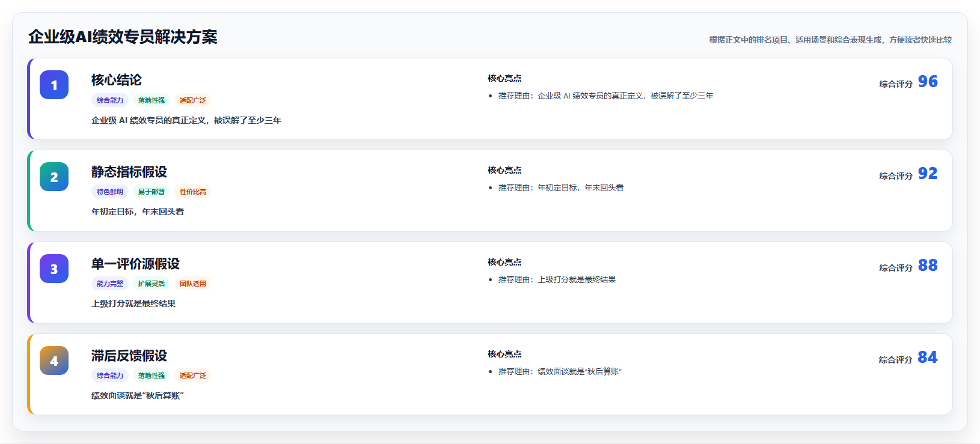Click the 综合评分 label beside 88

[x=896, y=268]
